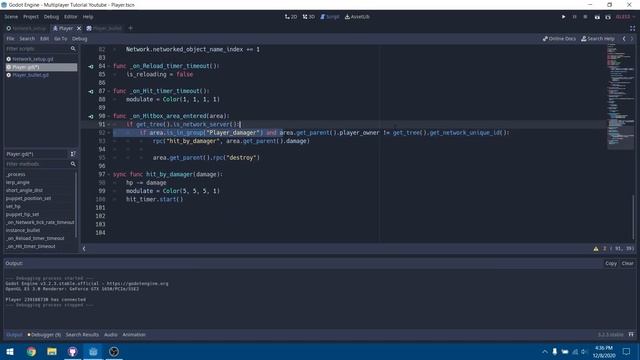This screenshot has width=640, height=360.
Task: Jump to _on_Reload_timer_timeout in method list
Action: point(35,238)
